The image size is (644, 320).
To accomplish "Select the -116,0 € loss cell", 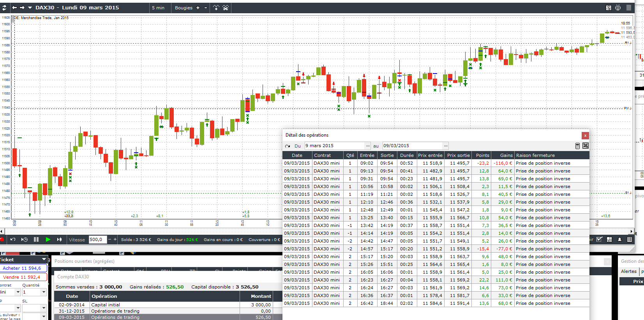I will click(503, 163).
